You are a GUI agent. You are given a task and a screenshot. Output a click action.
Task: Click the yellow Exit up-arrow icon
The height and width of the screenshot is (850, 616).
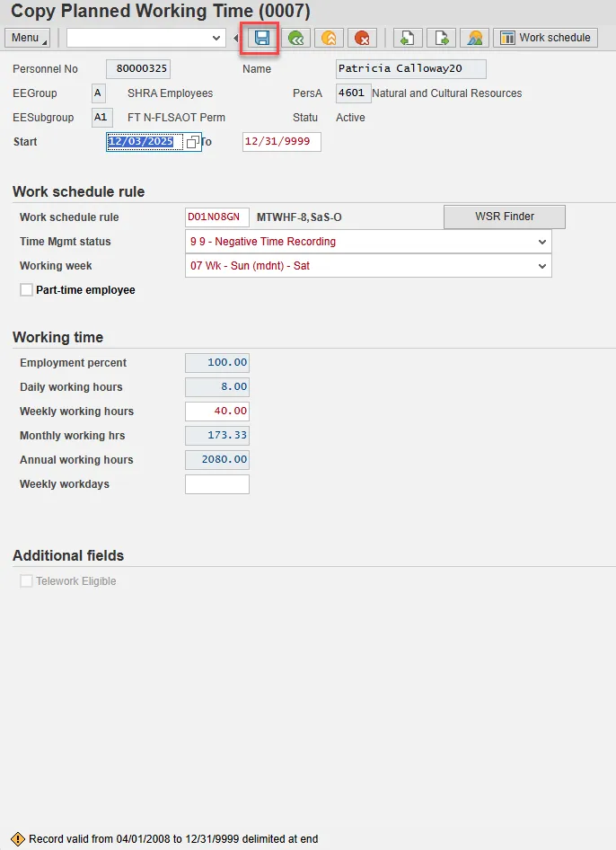pyautogui.click(x=329, y=38)
